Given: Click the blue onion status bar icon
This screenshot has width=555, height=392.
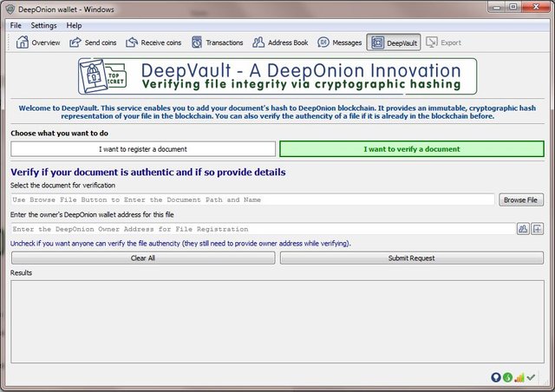Looking at the screenshot, I should (496, 377).
